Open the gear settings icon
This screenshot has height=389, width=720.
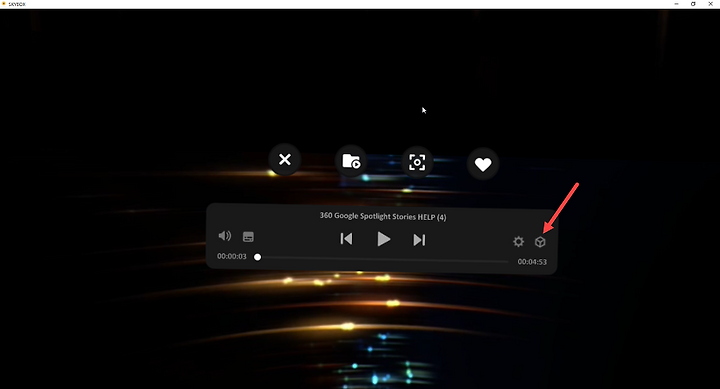[x=518, y=242]
